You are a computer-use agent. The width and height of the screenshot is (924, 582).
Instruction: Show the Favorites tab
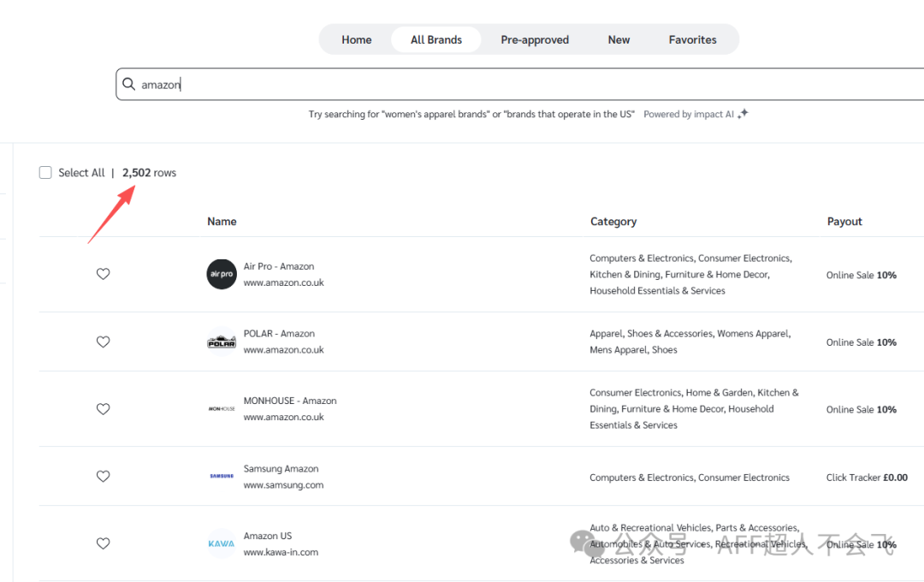coord(692,39)
